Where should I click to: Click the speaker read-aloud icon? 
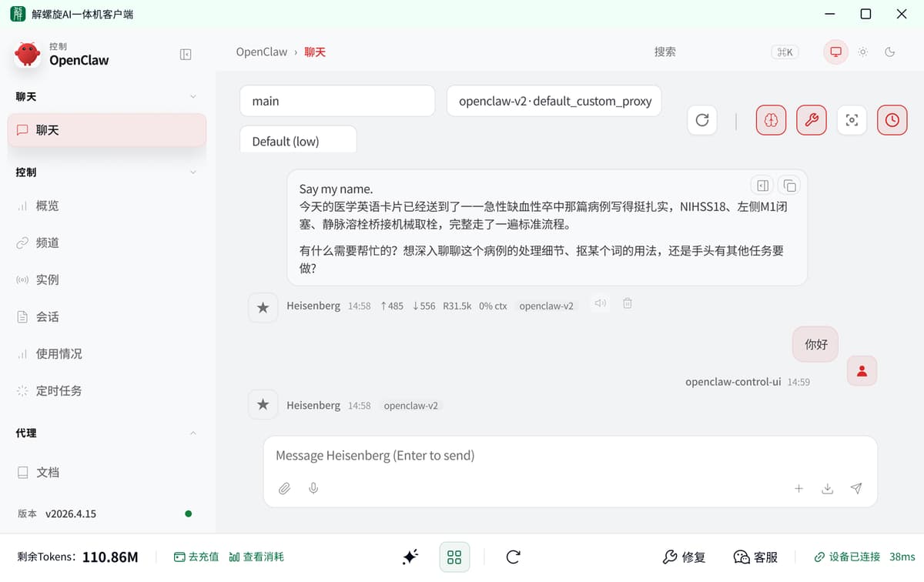pos(601,303)
